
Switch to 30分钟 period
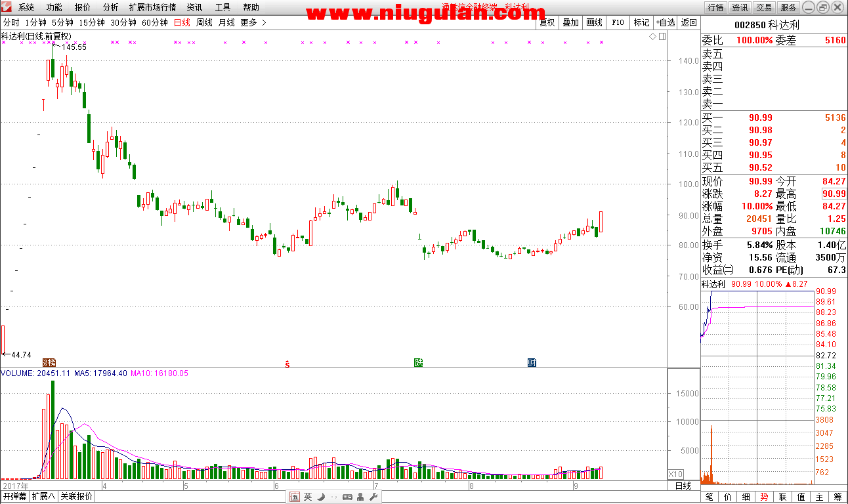(123, 22)
